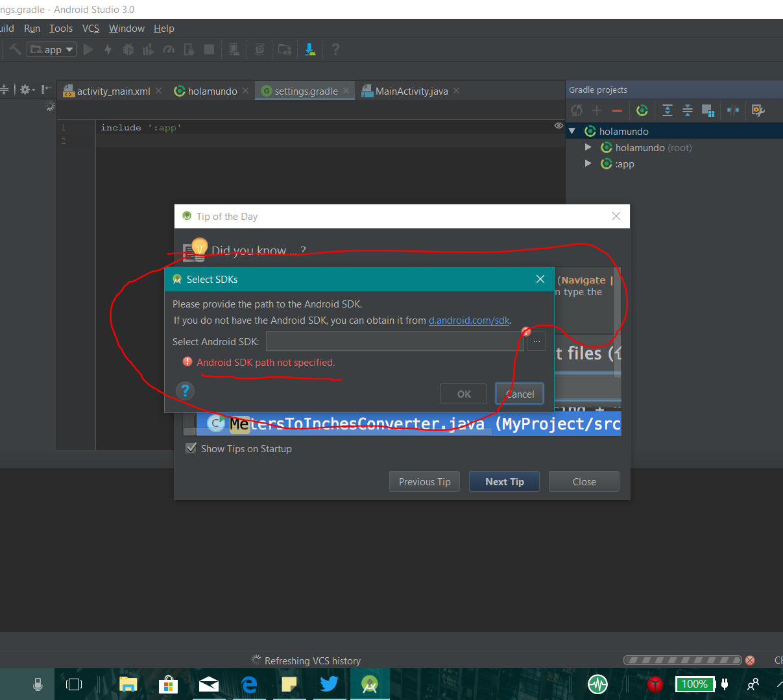Close the activity_main.xml tab

click(x=159, y=91)
